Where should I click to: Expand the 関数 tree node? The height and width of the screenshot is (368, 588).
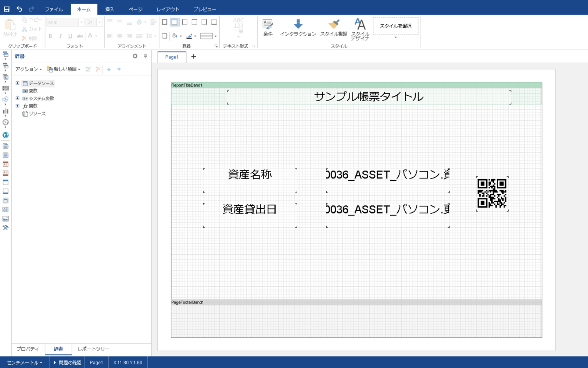pyautogui.click(x=17, y=106)
